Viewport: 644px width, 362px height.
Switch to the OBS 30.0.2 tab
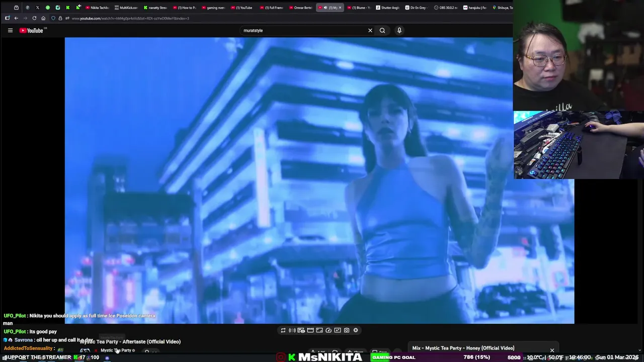446,8
